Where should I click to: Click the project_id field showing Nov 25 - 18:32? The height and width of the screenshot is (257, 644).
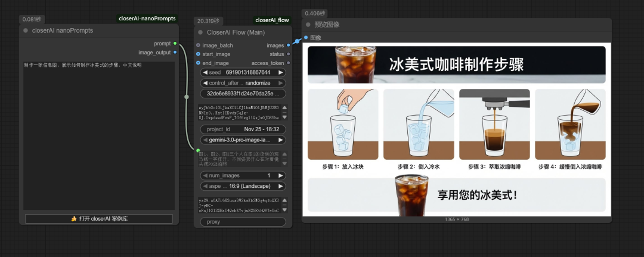point(242,129)
